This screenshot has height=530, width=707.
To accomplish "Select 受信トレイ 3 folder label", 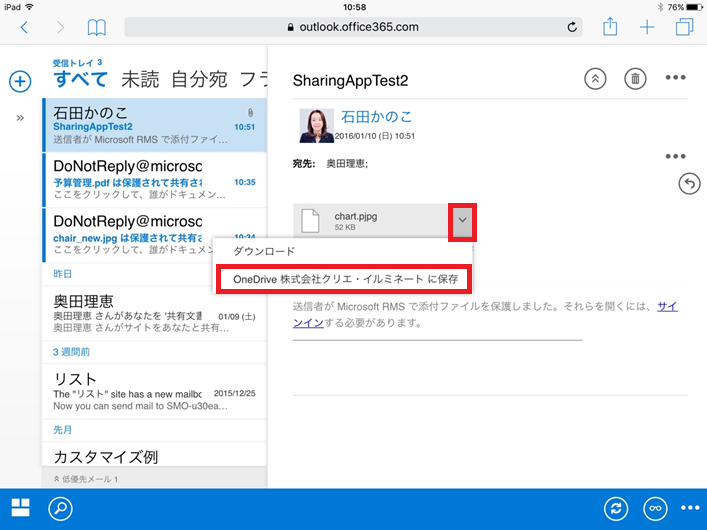I will 77,63.
